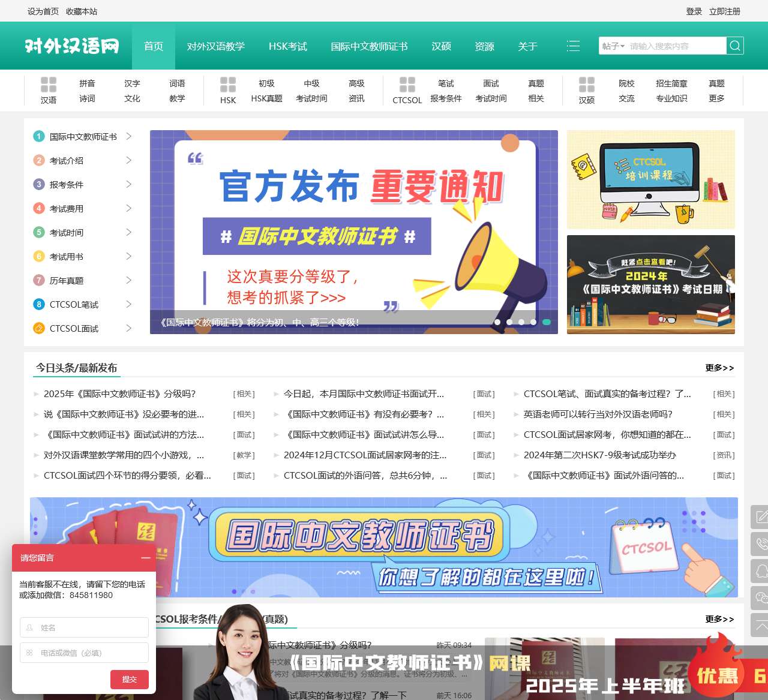Click the number 6 badge beside 考试用书

coord(39,256)
